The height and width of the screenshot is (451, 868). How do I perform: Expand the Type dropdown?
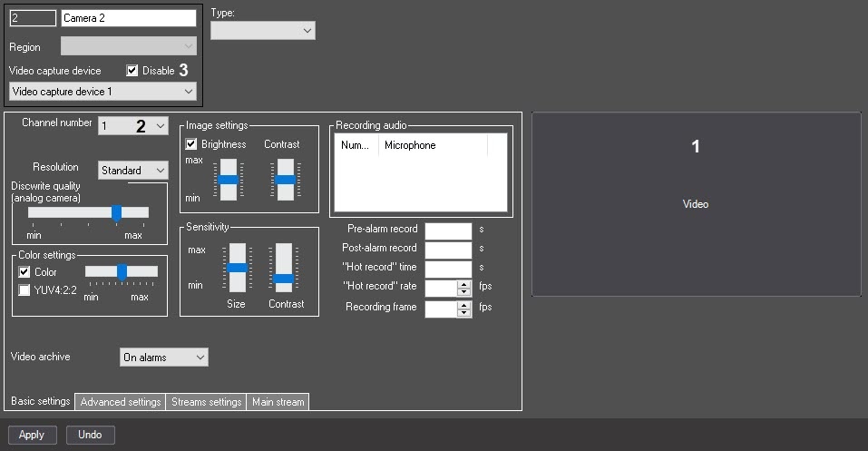[x=263, y=31]
